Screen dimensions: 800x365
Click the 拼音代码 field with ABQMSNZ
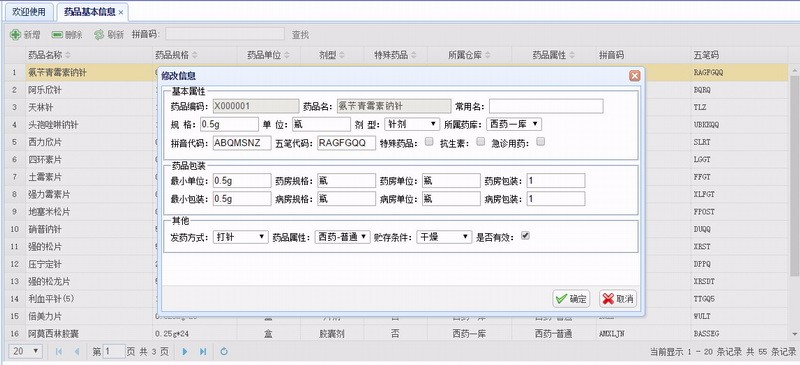point(242,143)
